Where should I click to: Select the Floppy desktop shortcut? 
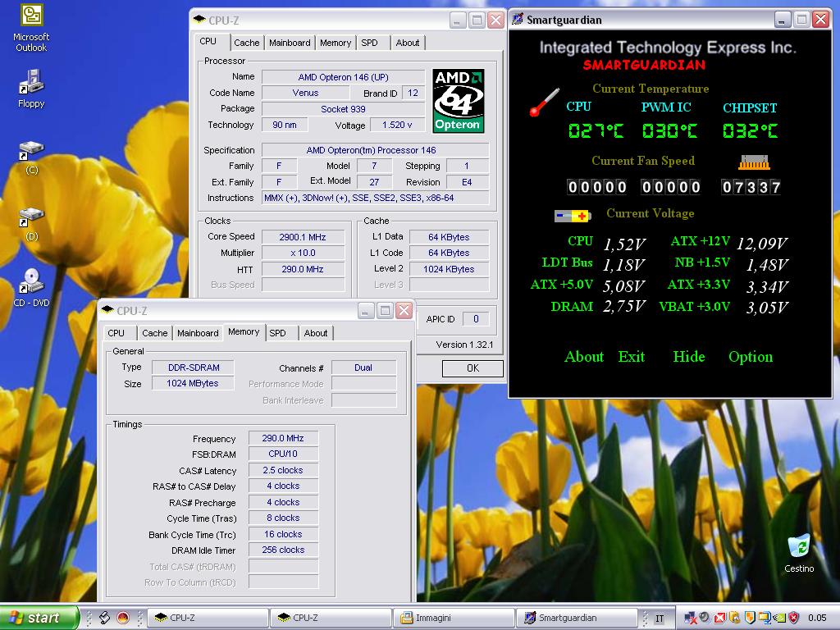pos(31,89)
